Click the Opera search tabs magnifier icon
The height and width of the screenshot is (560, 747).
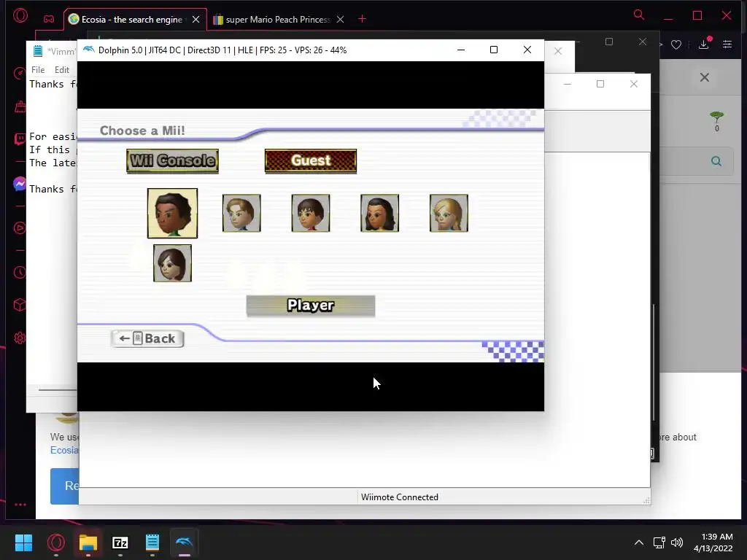pos(639,15)
